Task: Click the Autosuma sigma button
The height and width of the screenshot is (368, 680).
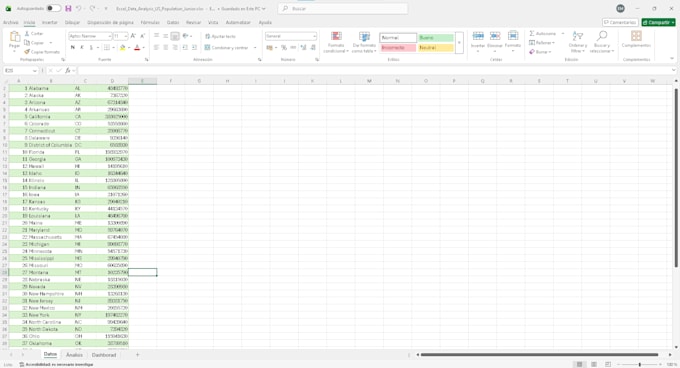Action: point(542,33)
